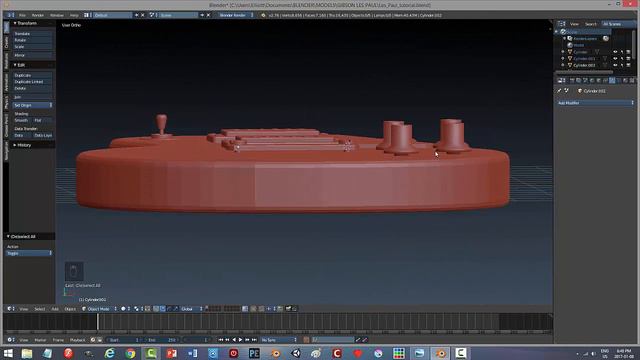Screen dimensions: 640x360
Task: Open the Help menu
Action: [74, 15]
